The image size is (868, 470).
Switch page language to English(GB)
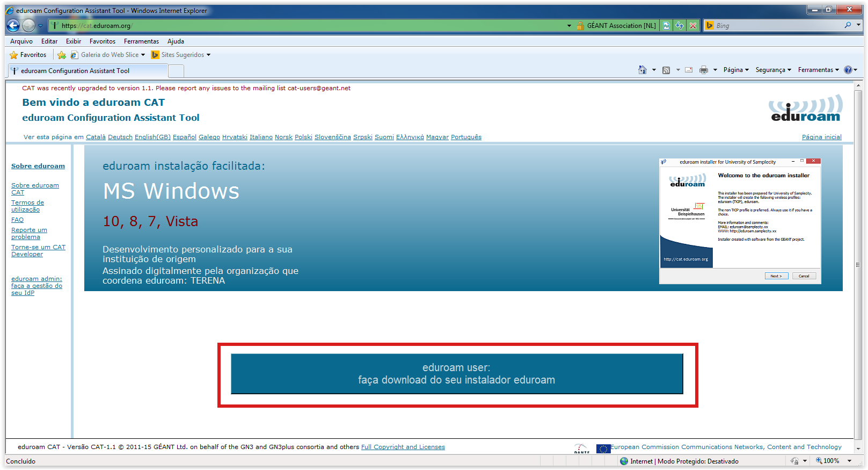pos(152,137)
